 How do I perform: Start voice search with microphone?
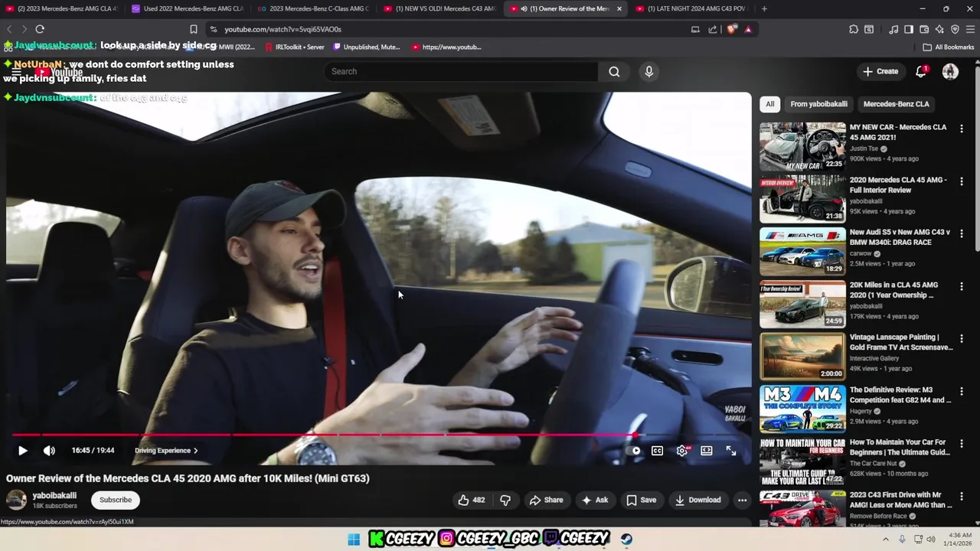pyautogui.click(x=648, y=71)
